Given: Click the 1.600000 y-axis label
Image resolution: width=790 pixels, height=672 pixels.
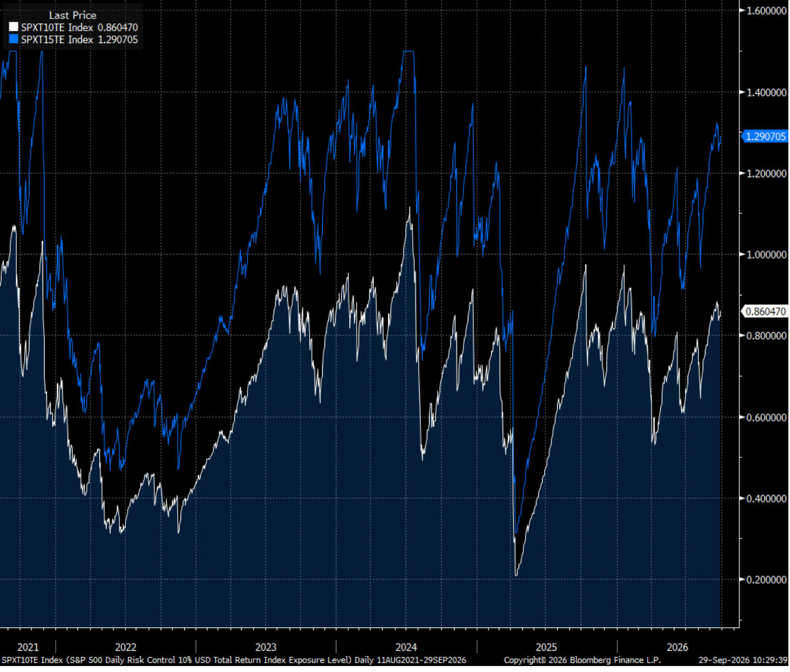Looking at the screenshot, I should click(x=766, y=11).
